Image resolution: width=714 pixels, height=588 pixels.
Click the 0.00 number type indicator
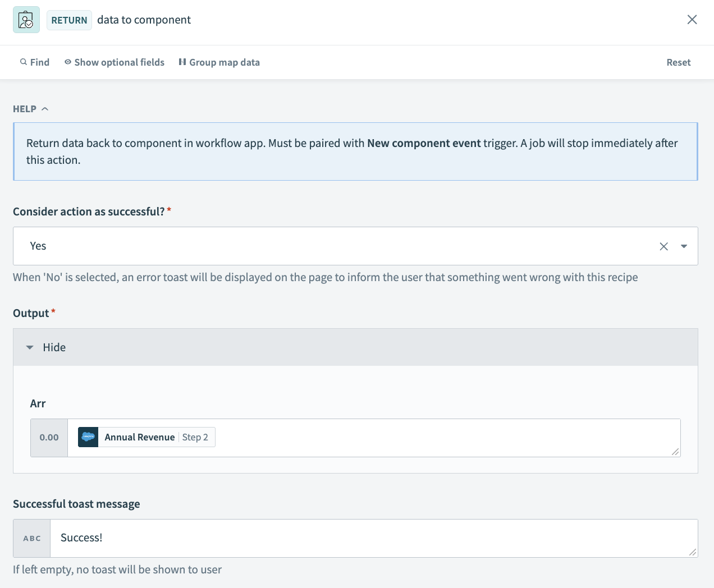point(48,437)
